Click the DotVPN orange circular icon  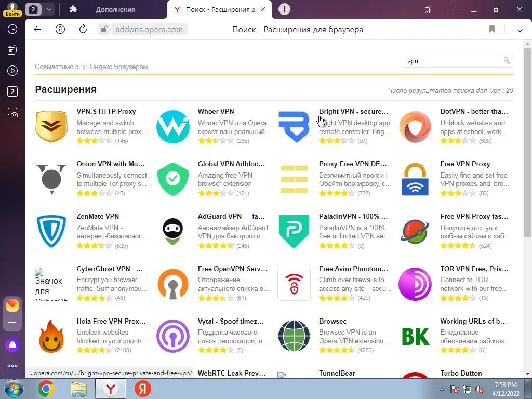pos(415,126)
